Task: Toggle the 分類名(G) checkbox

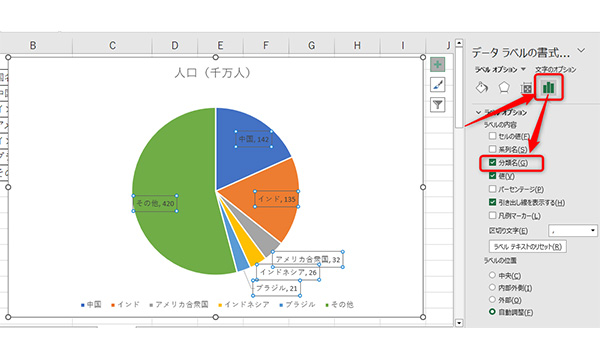Action: coord(492,162)
